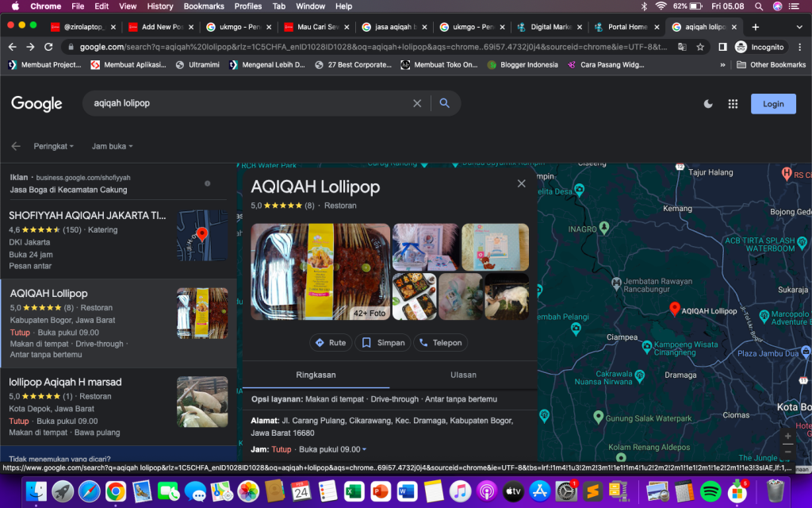Click the Simpan save button
The height and width of the screenshot is (508, 812).
(x=383, y=343)
